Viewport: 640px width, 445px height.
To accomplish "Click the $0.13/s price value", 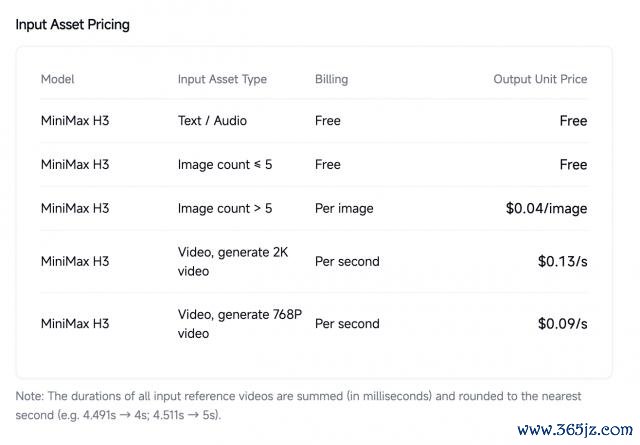I will [562, 261].
